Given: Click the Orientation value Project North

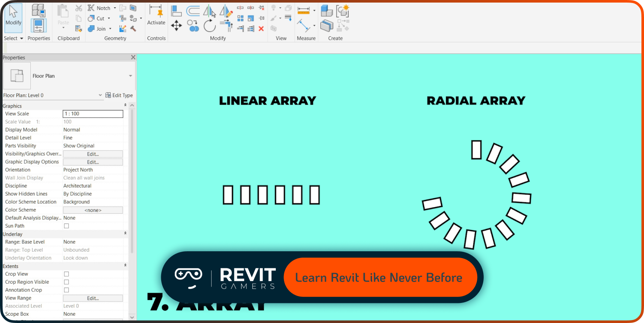Looking at the screenshot, I should click(78, 170).
